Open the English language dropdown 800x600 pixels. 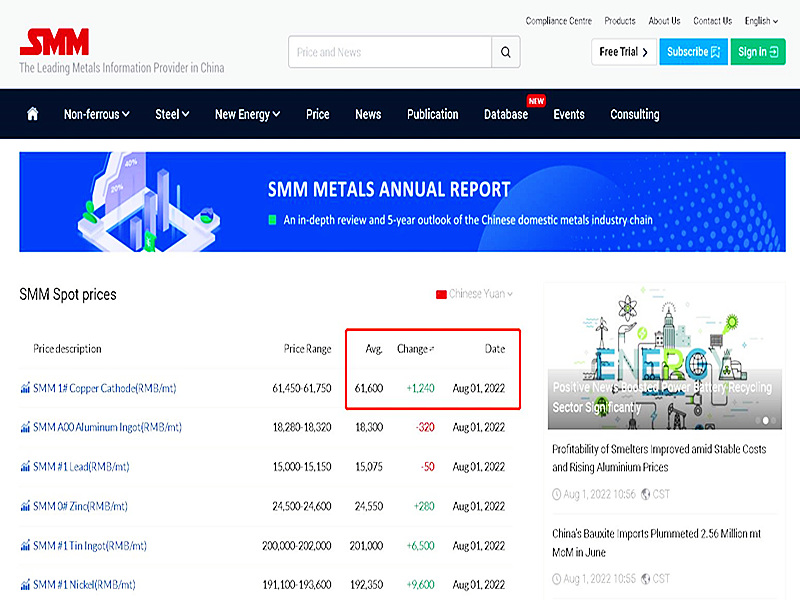761,21
